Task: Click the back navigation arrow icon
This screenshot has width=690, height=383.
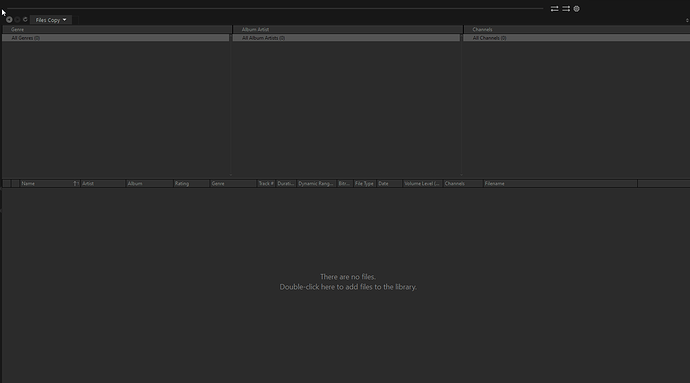Action: [9, 20]
